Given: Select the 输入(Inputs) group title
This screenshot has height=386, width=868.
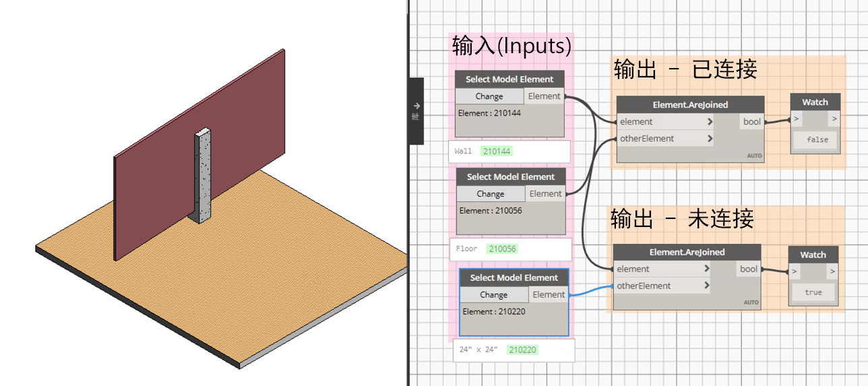Looking at the screenshot, I should pos(511,46).
